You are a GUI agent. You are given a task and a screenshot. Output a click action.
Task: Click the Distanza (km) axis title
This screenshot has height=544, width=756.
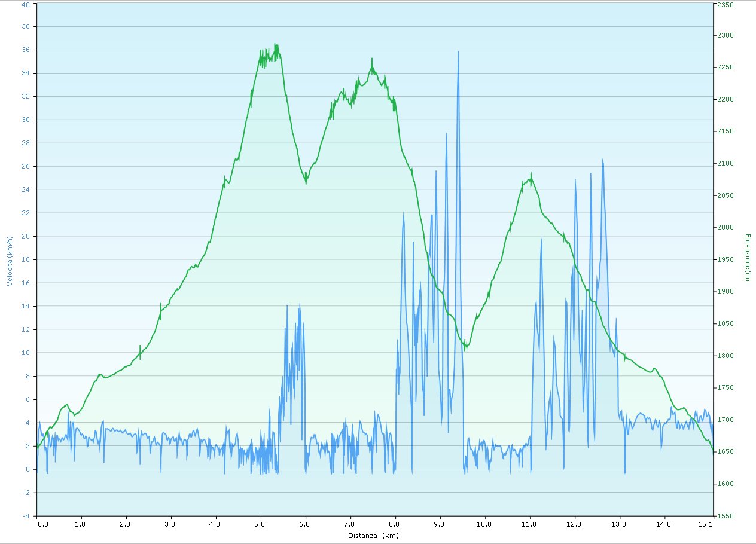(x=373, y=536)
